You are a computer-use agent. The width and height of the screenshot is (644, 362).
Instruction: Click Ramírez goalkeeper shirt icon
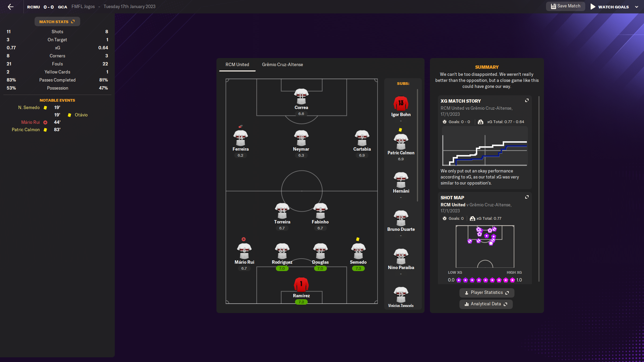(301, 285)
